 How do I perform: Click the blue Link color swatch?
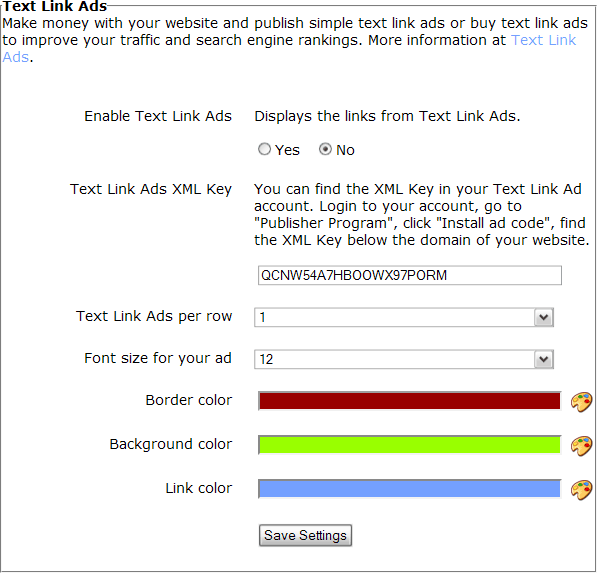pos(410,488)
